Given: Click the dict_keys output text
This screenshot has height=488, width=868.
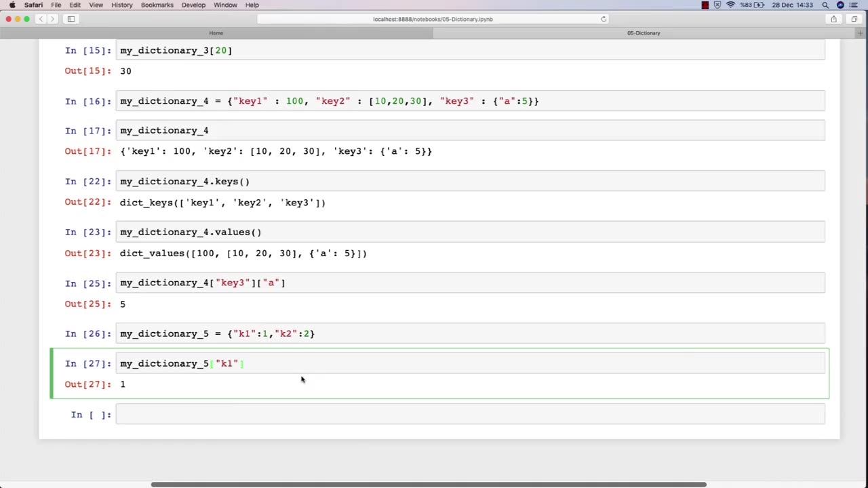Looking at the screenshot, I should (x=222, y=202).
